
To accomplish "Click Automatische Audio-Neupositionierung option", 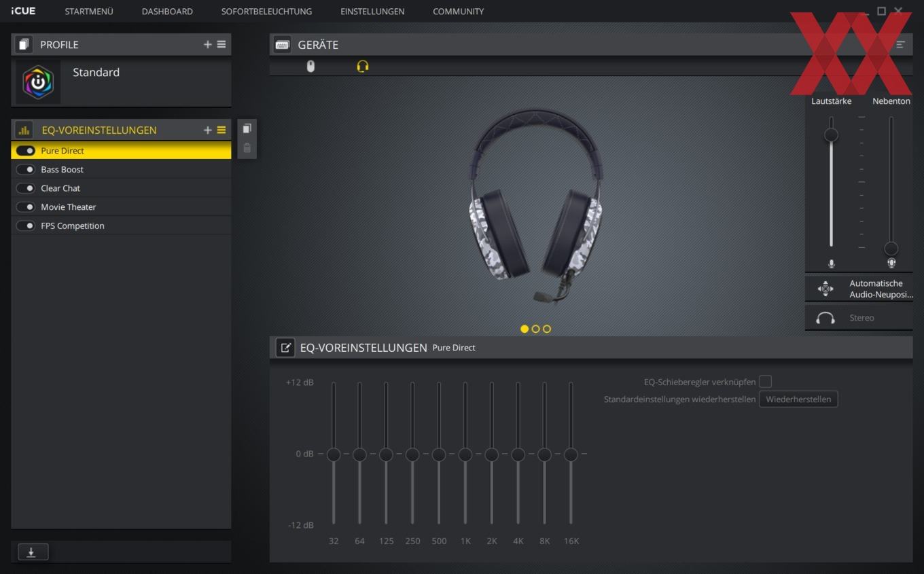I will click(x=859, y=289).
